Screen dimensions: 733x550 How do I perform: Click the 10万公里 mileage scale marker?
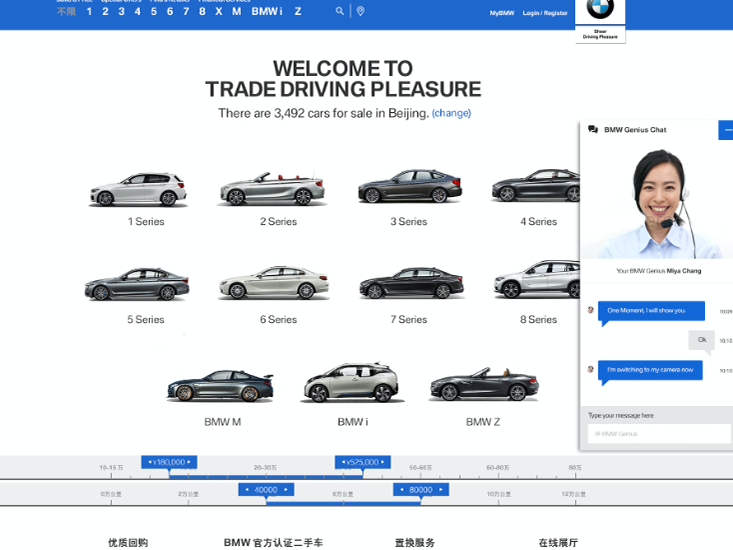click(x=499, y=494)
